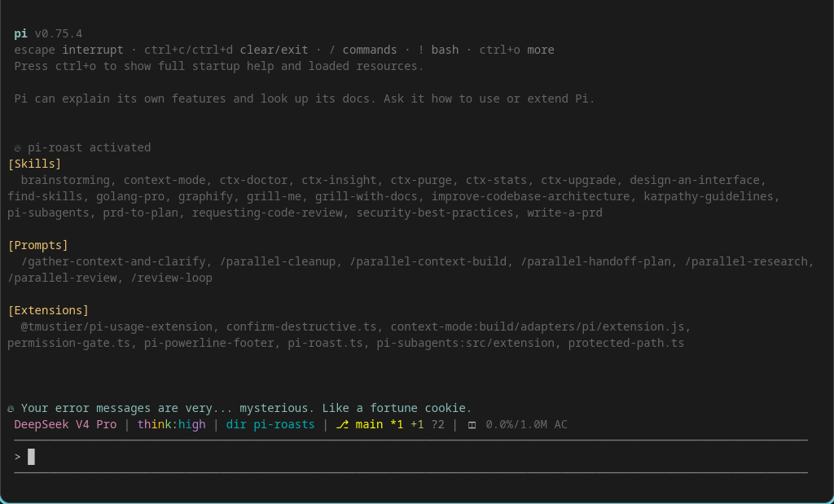Click the '/parallel-review' prompt
This screenshot has height=504, width=834.
(x=62, y=278)
